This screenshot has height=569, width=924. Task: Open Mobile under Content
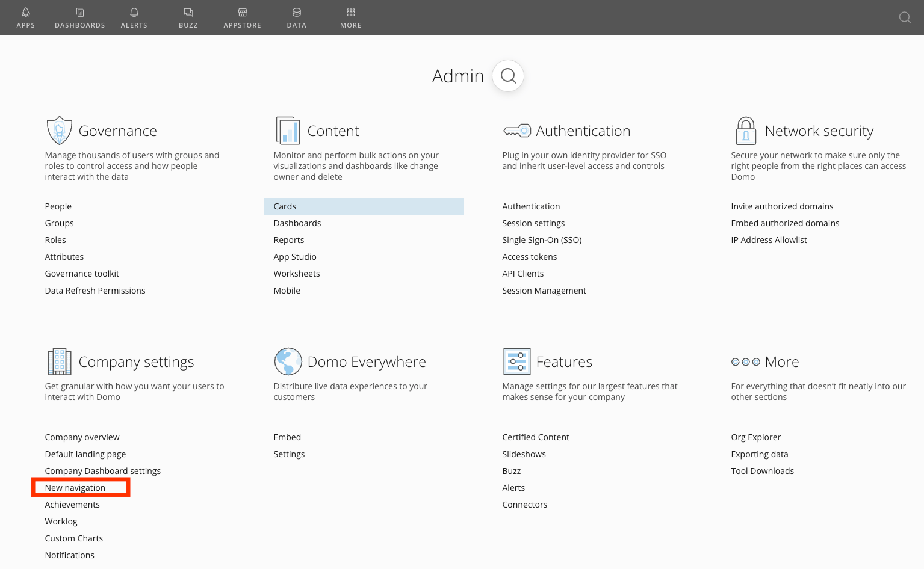(x=287, y=291)
